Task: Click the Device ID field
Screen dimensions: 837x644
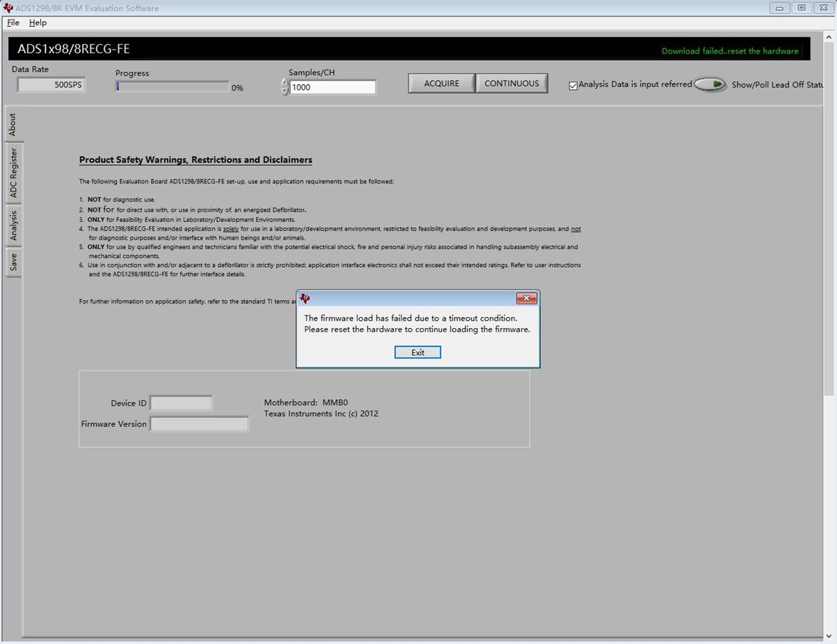Action: (181, 403)
